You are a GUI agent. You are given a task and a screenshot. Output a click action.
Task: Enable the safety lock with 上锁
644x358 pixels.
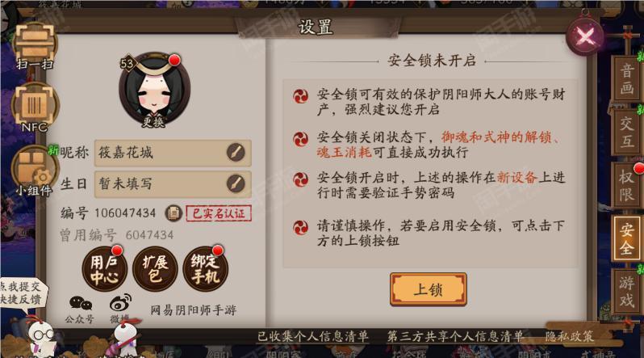coord(428,289)
